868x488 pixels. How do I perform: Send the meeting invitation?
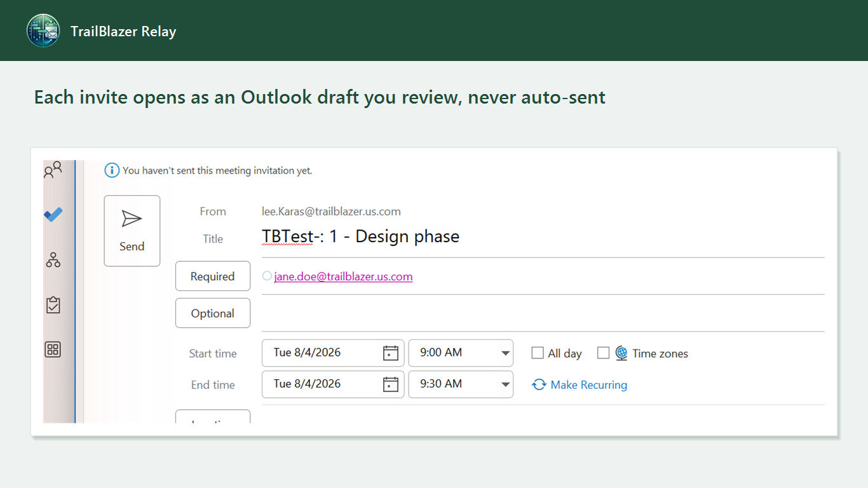click(x=132, y=231)
